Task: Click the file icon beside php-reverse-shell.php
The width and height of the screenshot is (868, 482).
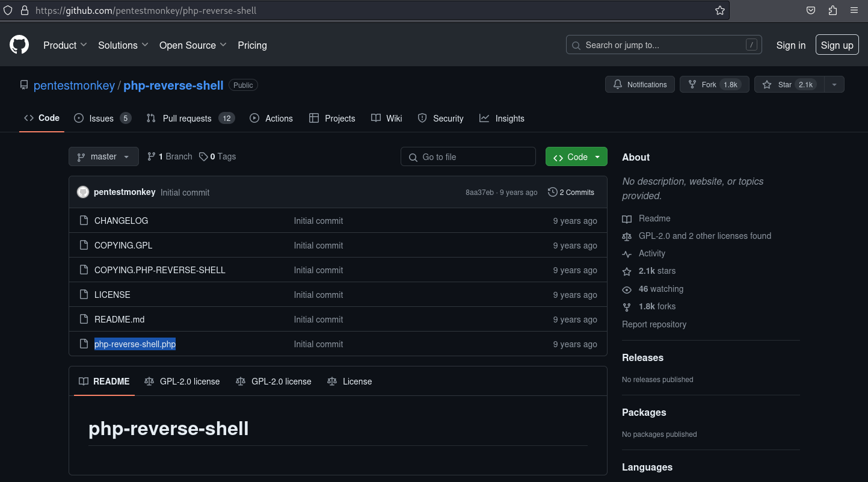Action: coord(84,344)
